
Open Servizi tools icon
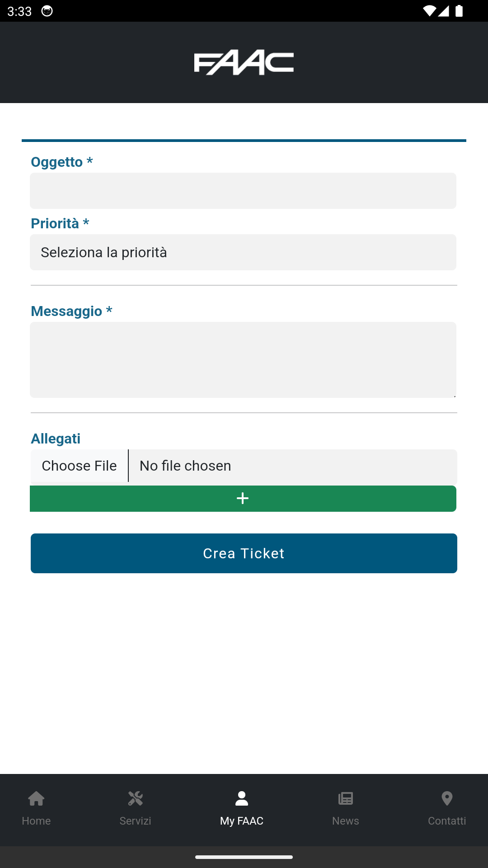point(135,798)
